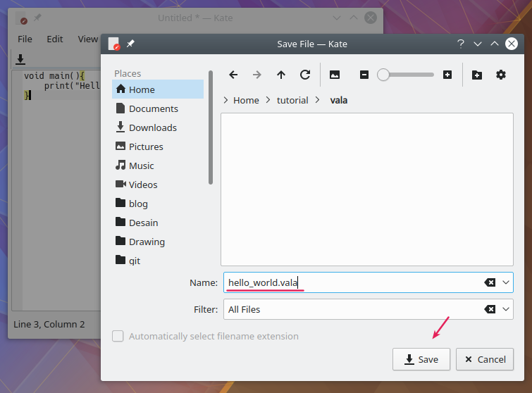Toggle the file preview icon
This screenshot has width=532, height=393.
335,75
